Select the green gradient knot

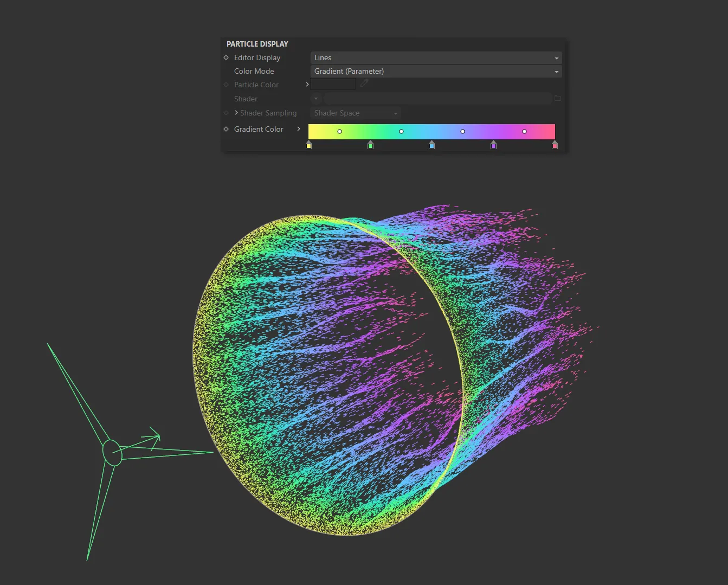pyautogui.click(x=370, y=145)
